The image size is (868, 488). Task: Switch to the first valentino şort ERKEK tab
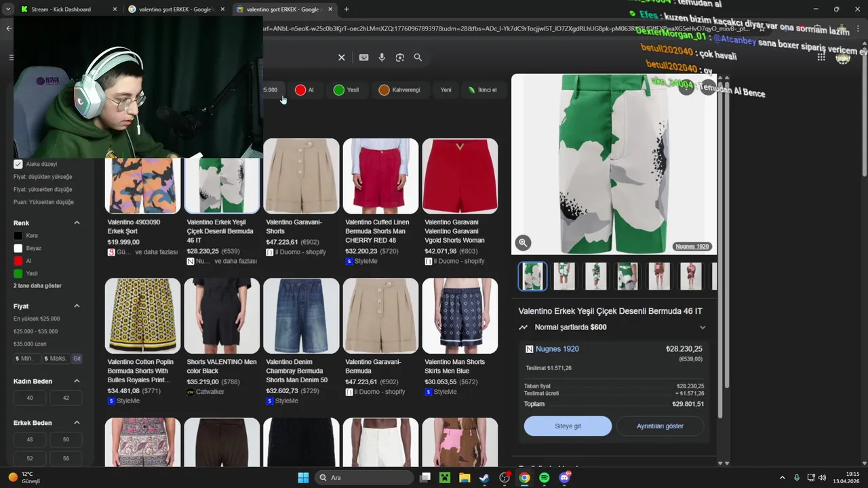[176, 9]
